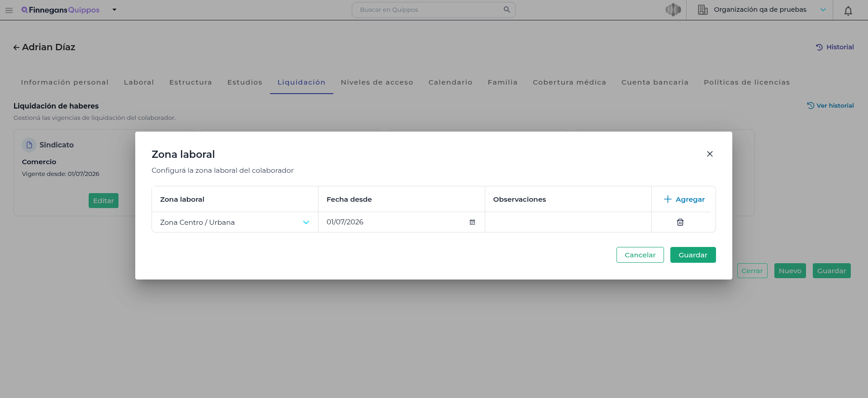Close the Zona laboral dialog
Image resolution: width=868 pixels, height=398 pixels.
tap(710, 154)
